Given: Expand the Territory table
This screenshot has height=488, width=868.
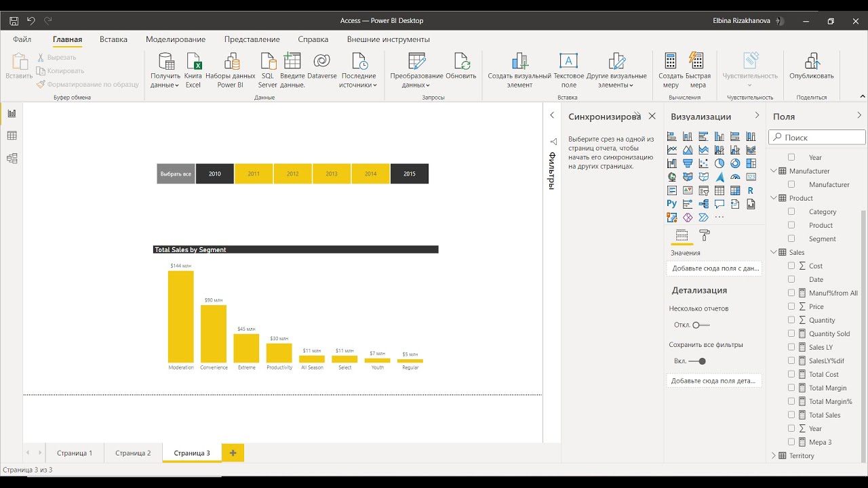Looking at the screenshot, I should click(774, 455).
